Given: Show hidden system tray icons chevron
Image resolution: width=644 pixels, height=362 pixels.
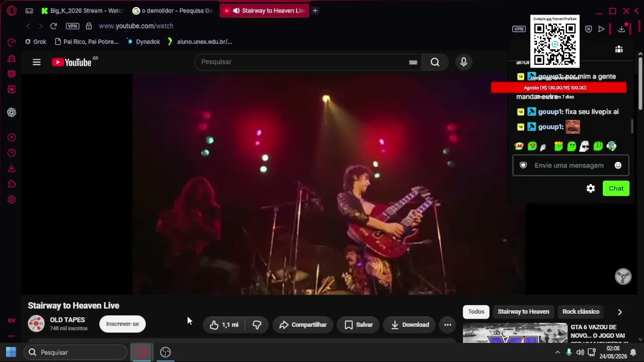Looking at the screenshot, I should click(x=557, y=352).
